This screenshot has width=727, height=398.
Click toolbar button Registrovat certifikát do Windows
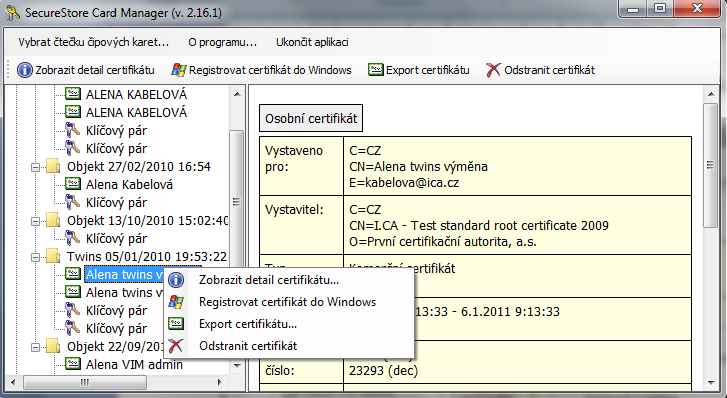pos(261,70)
